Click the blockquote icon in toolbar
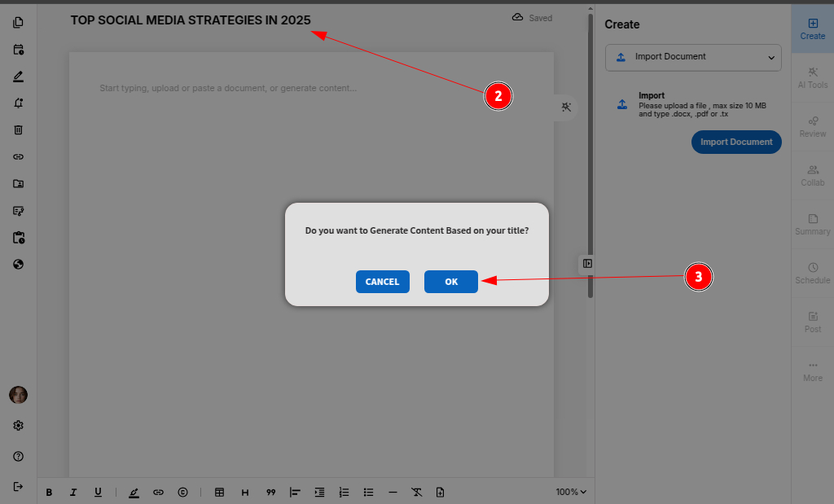834x504 pixels. 270,492
